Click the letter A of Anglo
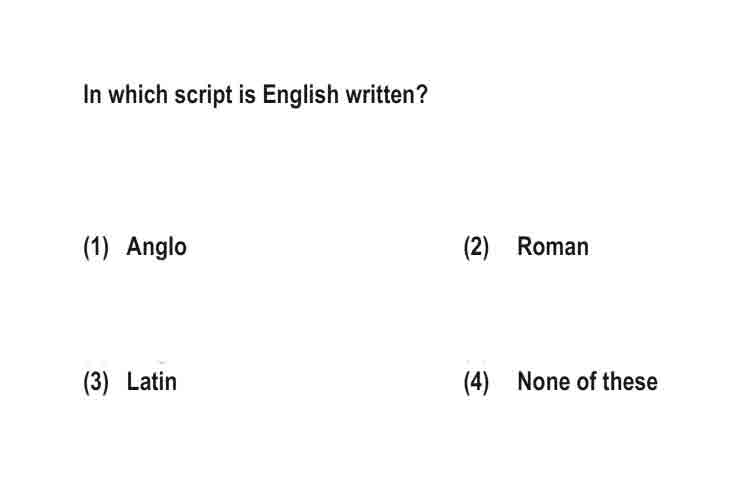Image resolution: width=750 pixels, height=500 pixels. [134, 247]
